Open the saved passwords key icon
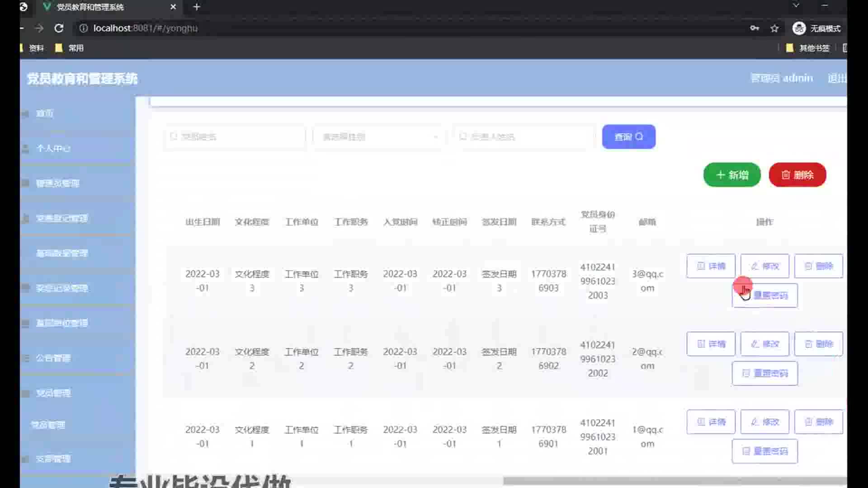Screen dimensions: 868x488 [x=755, y=28]
